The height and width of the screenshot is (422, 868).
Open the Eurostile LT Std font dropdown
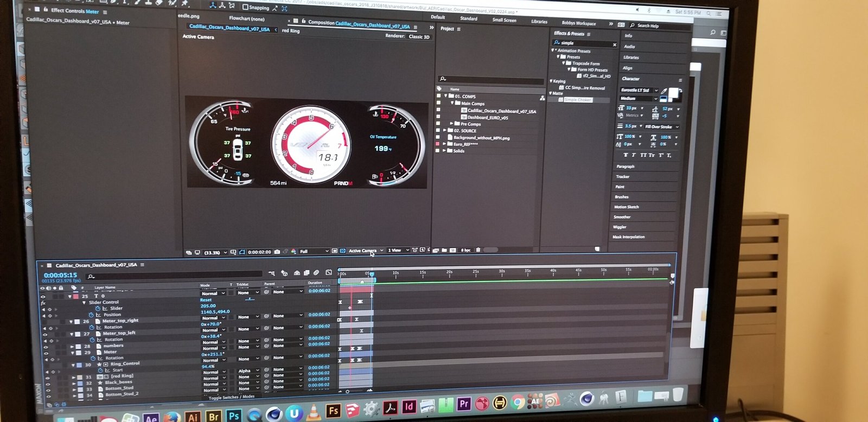(x=639, y=90)
